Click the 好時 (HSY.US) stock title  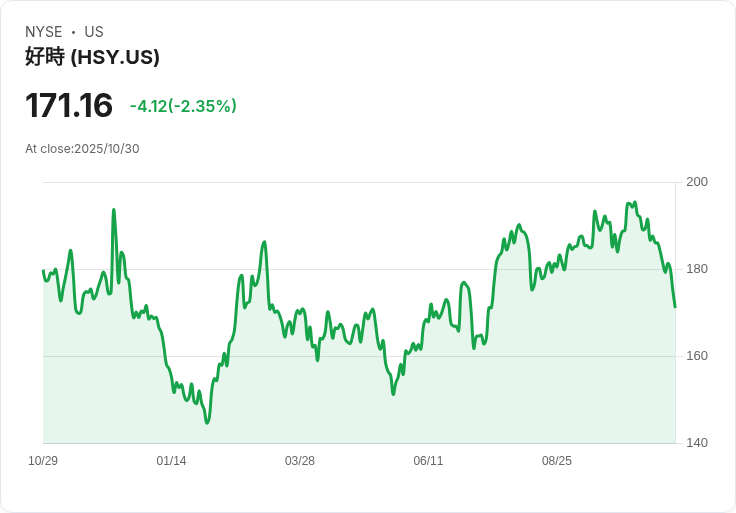pyautogui.click(x=92, y=57)
